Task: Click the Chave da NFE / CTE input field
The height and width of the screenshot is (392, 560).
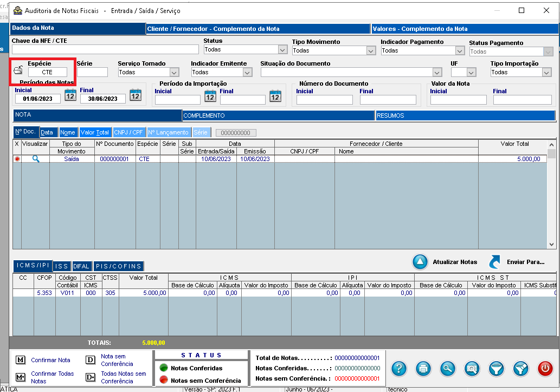Action: pyautogui.click(x=105, y=50)
